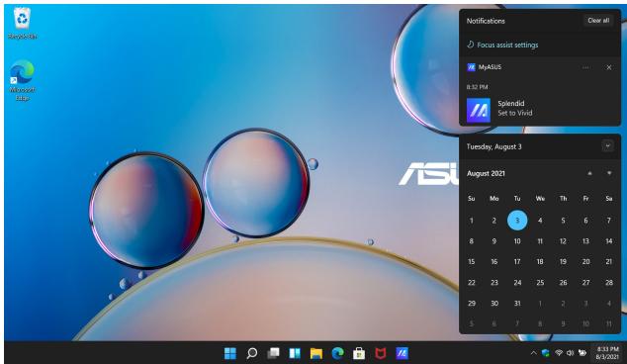Click the taskbar clock showing 8:33 PM
Image resolution: width=627 pixels, height=364 pixels.
[607, 353]
